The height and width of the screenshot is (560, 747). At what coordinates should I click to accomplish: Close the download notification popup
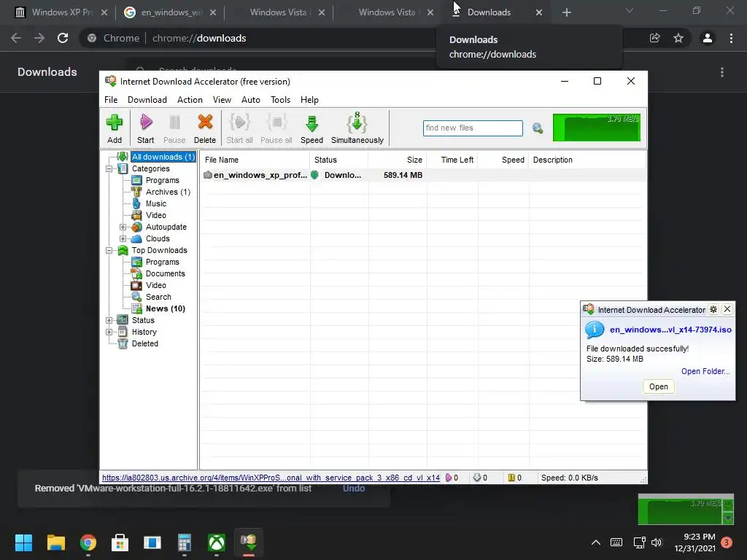[x=727, y=309]
